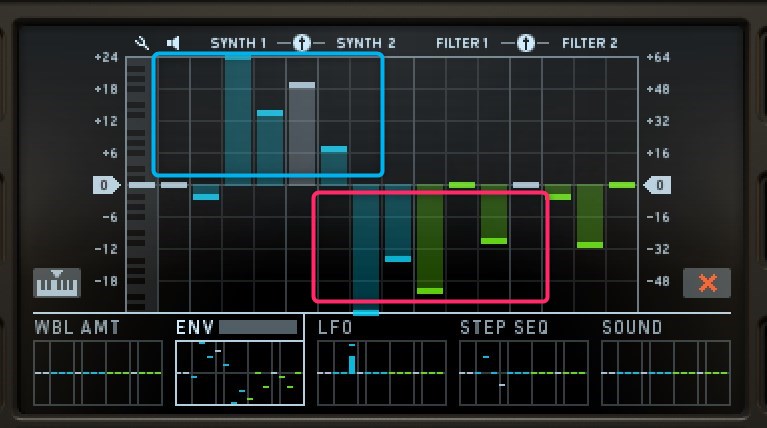Click the FILTER 2 header label
Viewport: 767px width, 428px height.
point(589,43)
